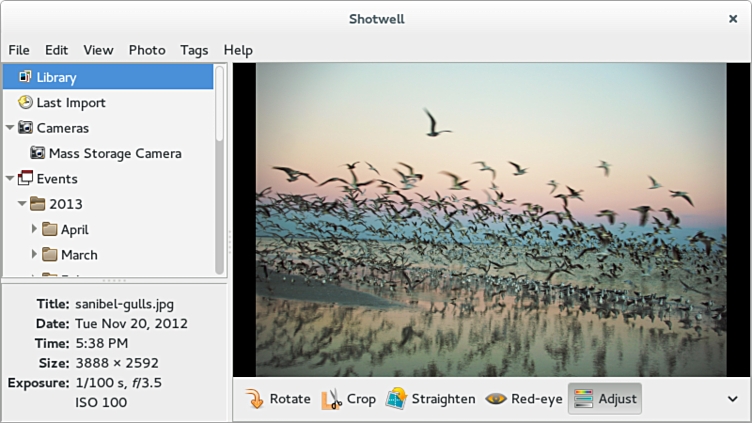Select the Crop scissors icon
The height and width of the screenshot is (423, 752).
click(x=331, y=399)
